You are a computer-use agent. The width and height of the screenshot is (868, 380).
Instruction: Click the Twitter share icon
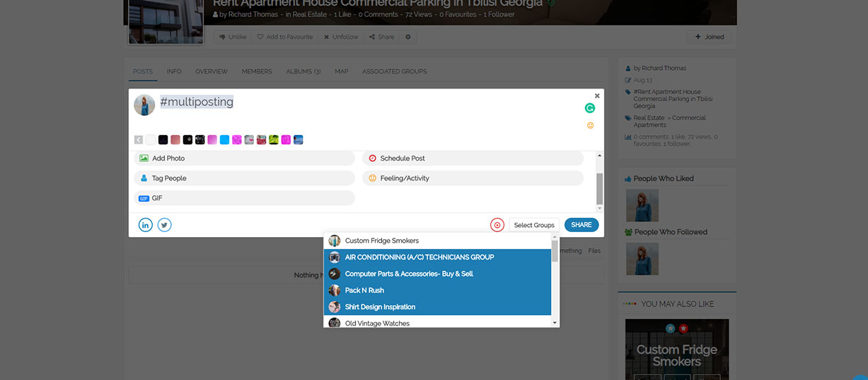164,225
